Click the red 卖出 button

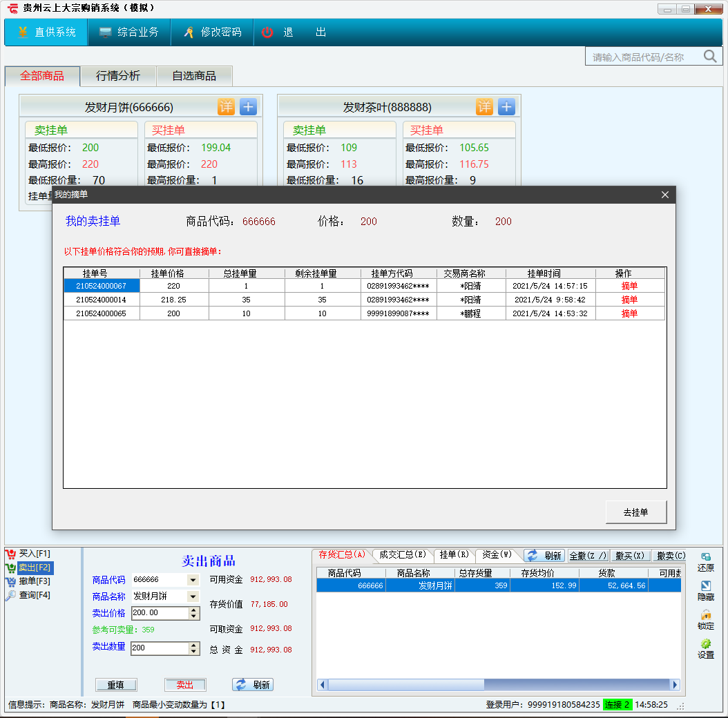click(x=185, y=685)
